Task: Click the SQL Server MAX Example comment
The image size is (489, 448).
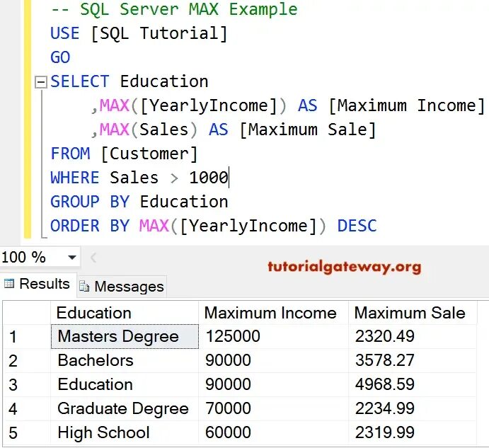Action: tap(174, 9)
